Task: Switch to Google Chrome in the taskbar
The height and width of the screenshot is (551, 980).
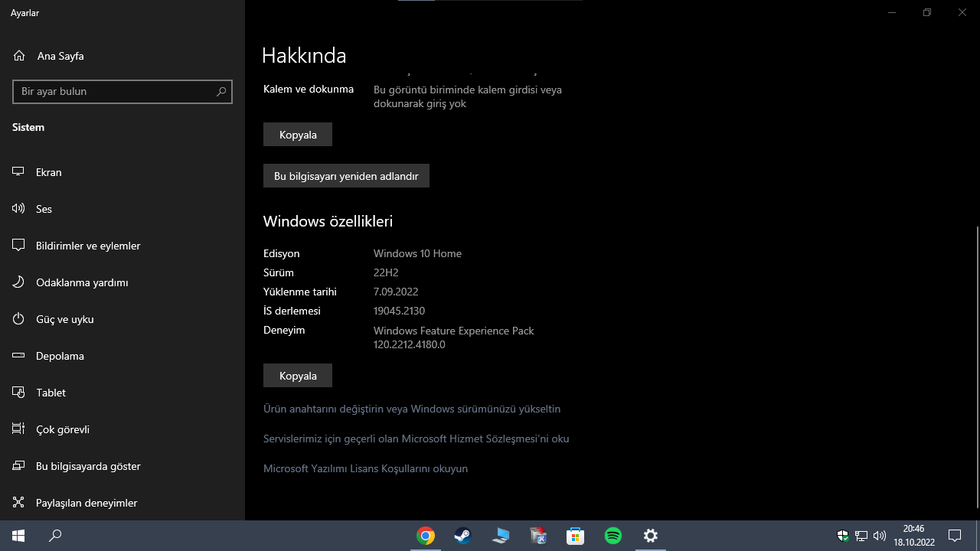Action: click(426, 536)
